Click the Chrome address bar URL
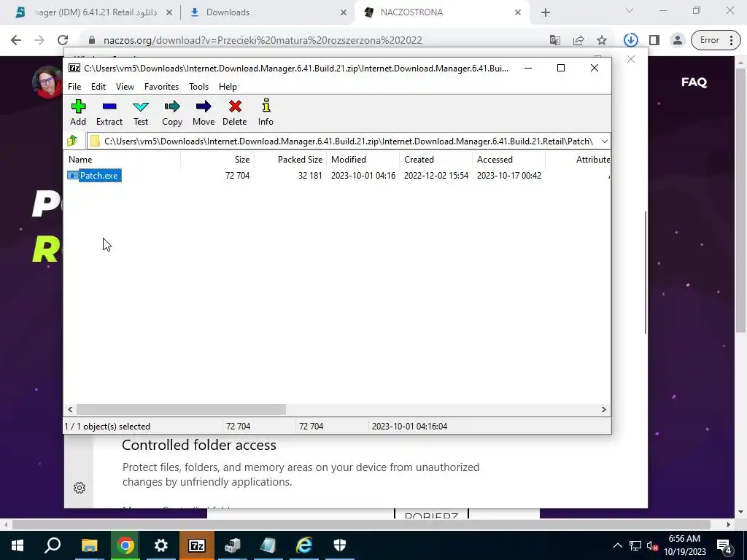The width and height of the screenshot is (747, 560). click(x=263, y=41)
